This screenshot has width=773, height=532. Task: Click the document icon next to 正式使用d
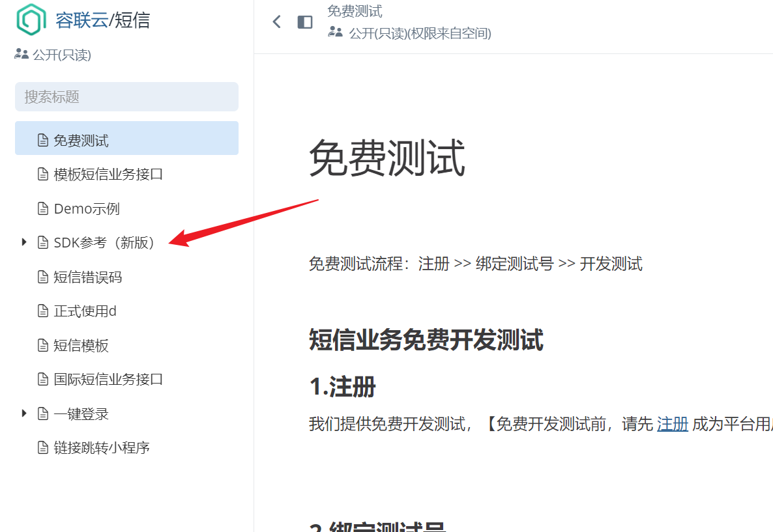coord(43,311)
